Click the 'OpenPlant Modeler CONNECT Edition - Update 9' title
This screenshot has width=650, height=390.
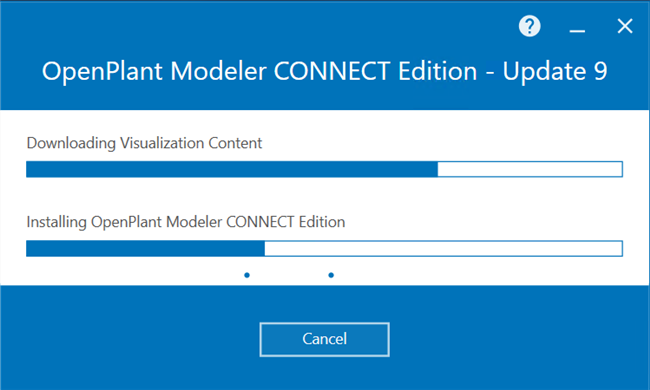(x=325, y=71)
